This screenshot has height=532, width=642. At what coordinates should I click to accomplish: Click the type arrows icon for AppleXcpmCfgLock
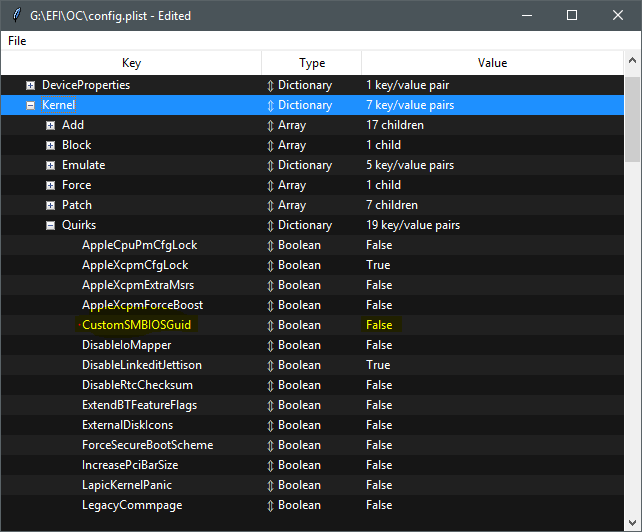click(x=270, y=265)
